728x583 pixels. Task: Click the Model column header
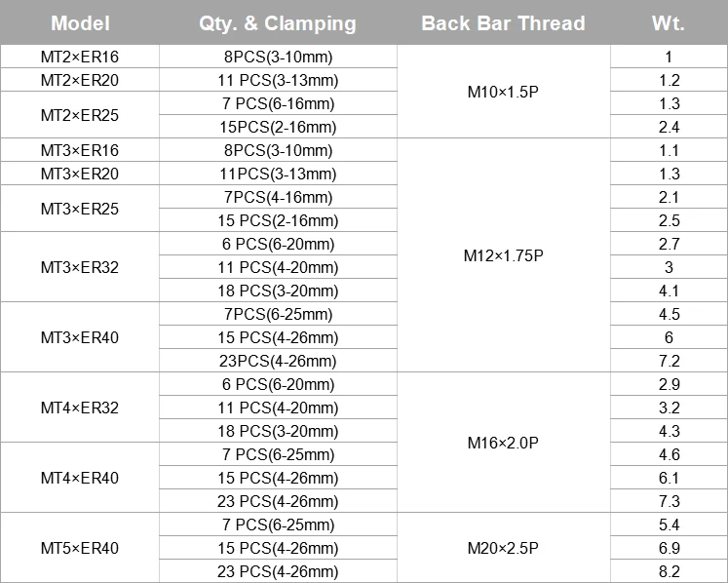(80, 23)
